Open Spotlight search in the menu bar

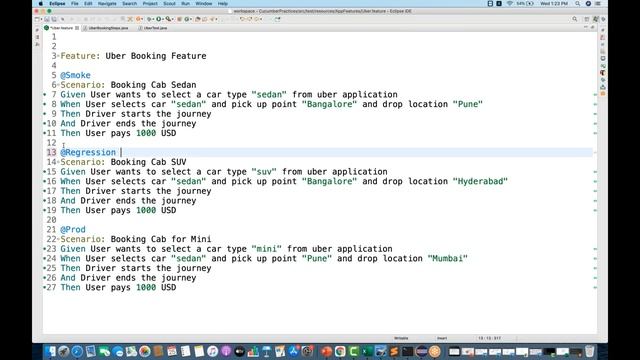[x=578, y=4]
